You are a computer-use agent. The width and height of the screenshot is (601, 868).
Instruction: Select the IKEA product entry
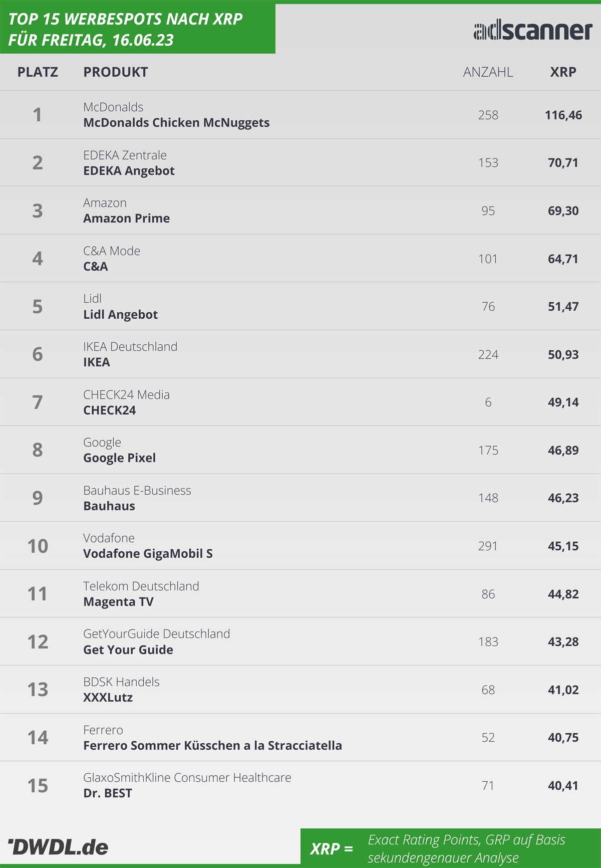pyautogui.click(x=96, y=362)
